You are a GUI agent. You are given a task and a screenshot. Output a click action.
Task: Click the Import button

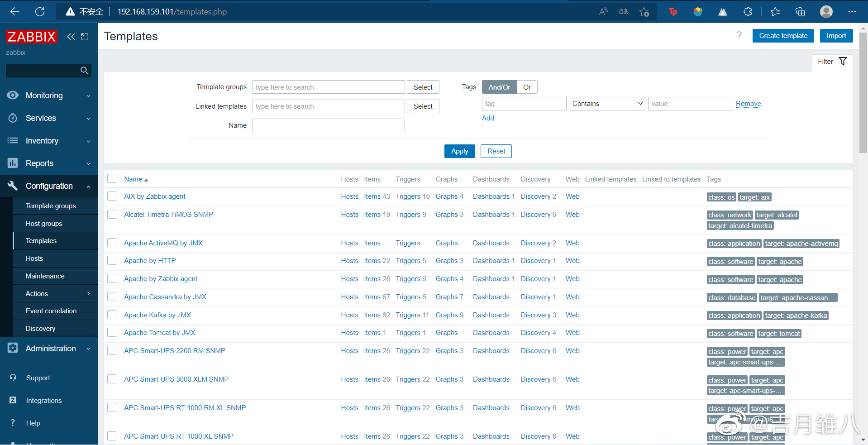click(x=836, y=36)
